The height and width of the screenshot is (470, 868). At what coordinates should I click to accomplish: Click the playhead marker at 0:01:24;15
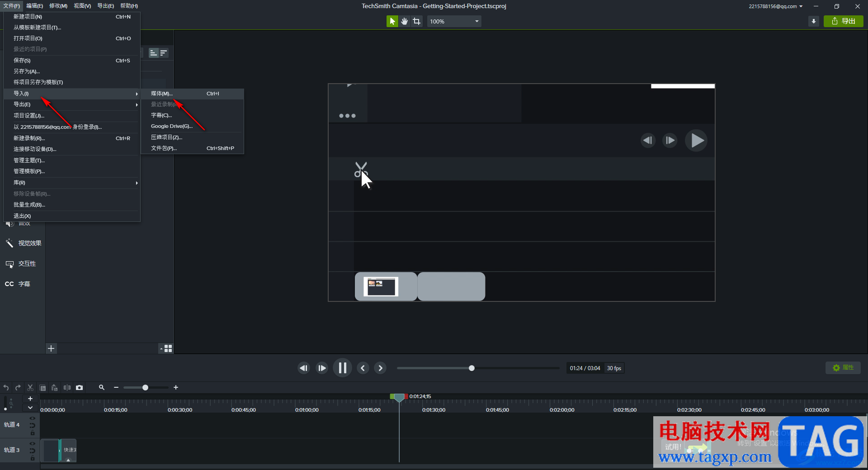[399, 397]
